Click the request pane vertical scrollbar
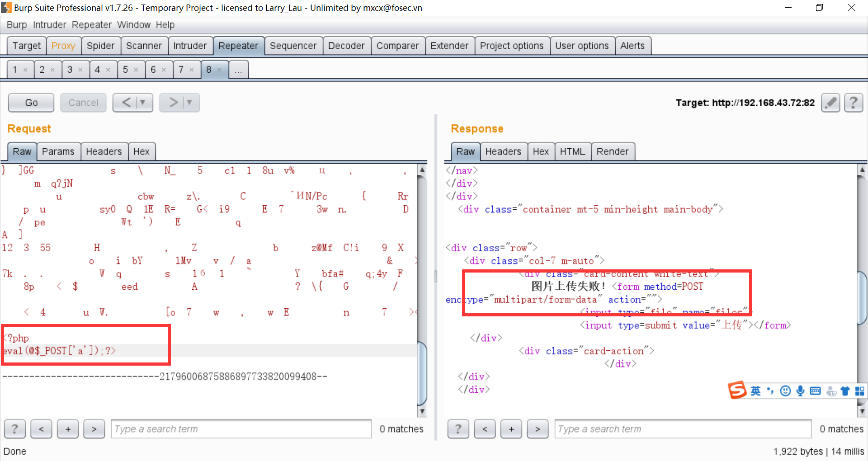Image resolution: width=868 pixels, height=461 pixels. [x=422, y=291]
